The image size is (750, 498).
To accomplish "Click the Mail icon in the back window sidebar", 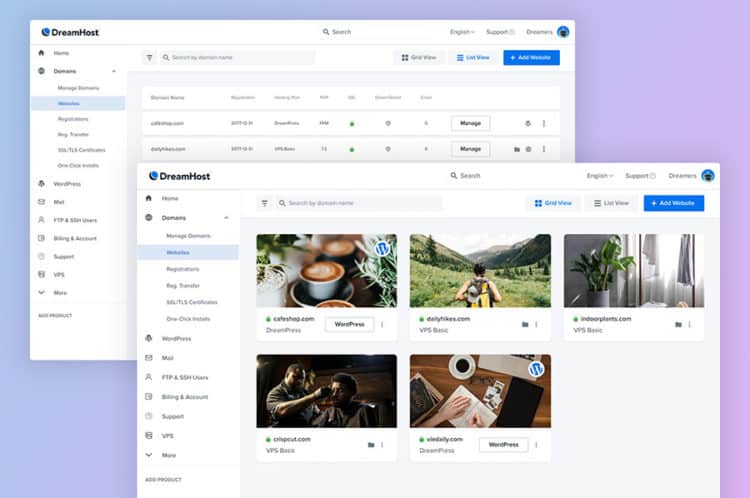I will coord(42,202).
